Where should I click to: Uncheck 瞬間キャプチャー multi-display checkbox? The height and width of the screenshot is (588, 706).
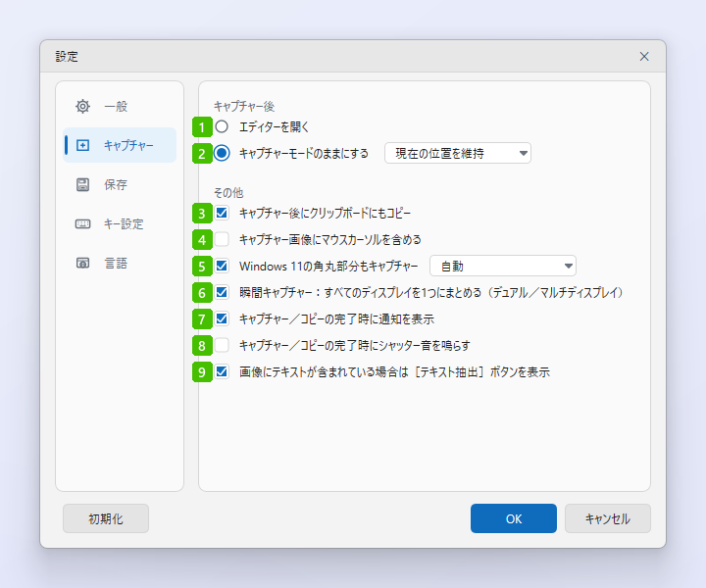[222, 292]
